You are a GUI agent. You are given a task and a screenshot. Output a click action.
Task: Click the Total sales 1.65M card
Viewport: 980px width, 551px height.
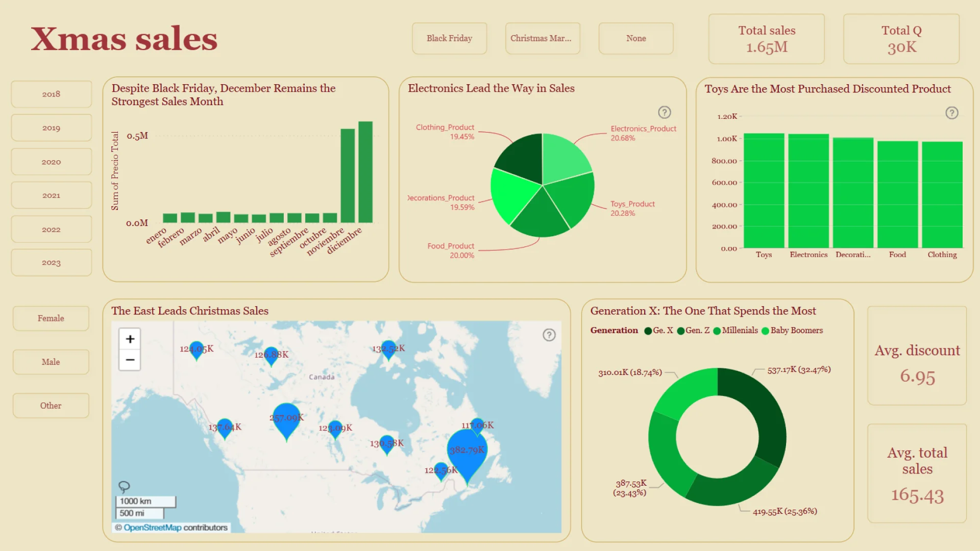click(x=767, y=39)
